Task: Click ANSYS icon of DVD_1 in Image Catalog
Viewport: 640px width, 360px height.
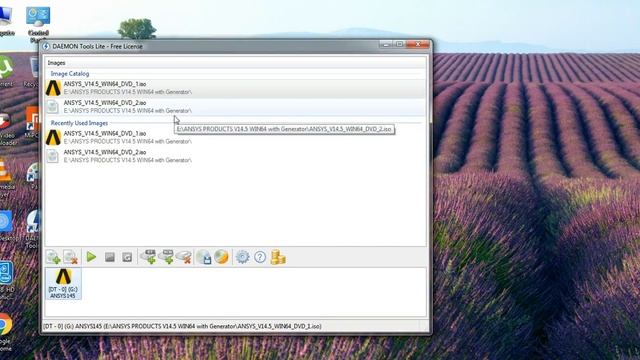Action: (x=53, y=88)
